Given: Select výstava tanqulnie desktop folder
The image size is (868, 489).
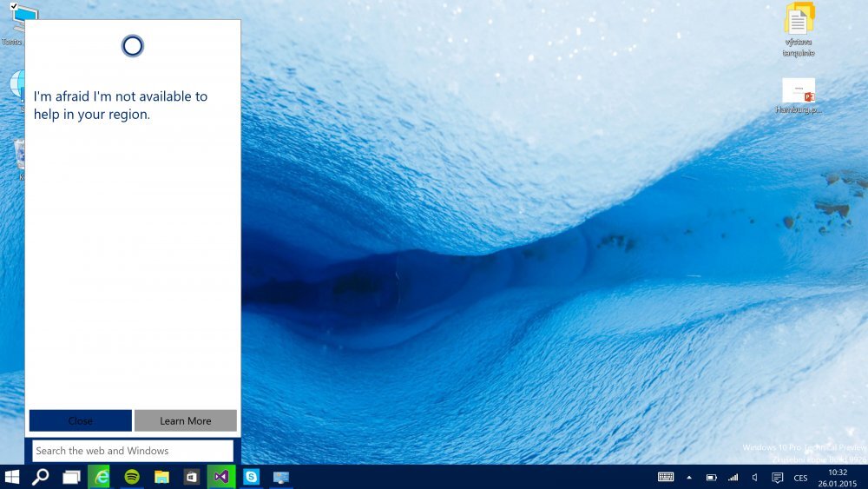Looking at the screenshot, I should click(799, 30).
